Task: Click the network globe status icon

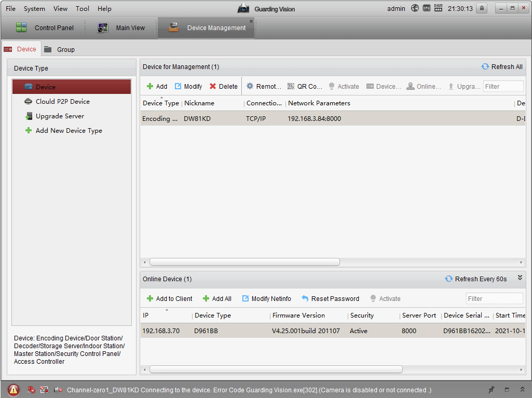Action: tap(415, 8)
